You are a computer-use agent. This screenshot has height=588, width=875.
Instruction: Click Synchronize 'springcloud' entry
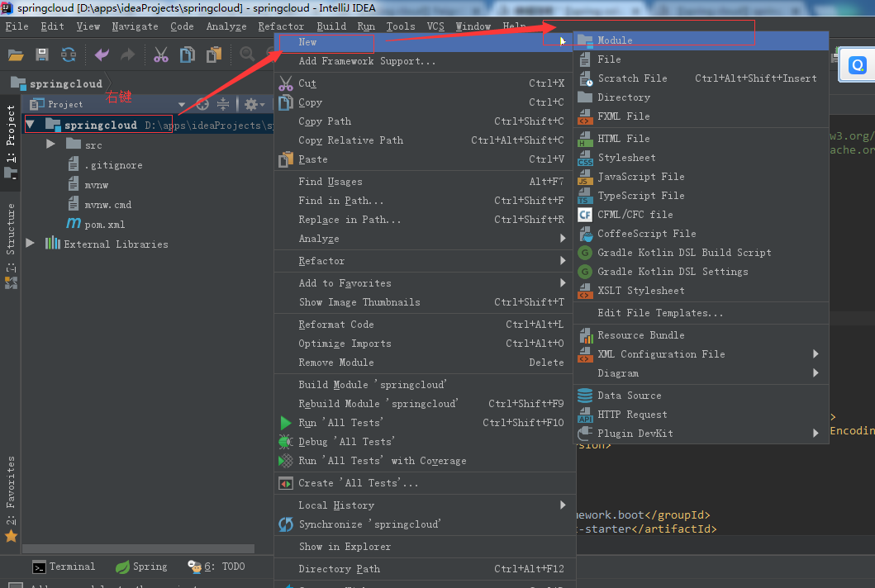click(424, 524)
